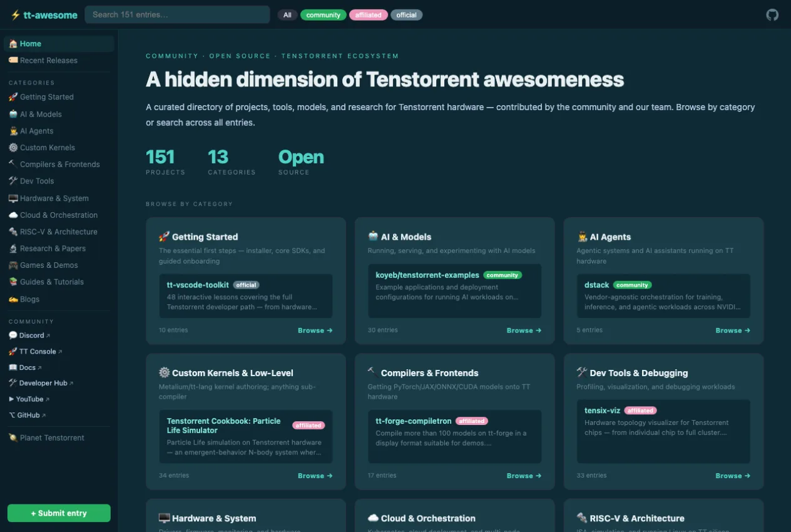Toggle the affiliated filter chip in header
Screen dimensions: 791x532
pyautogui.click(x=369, y=15)
